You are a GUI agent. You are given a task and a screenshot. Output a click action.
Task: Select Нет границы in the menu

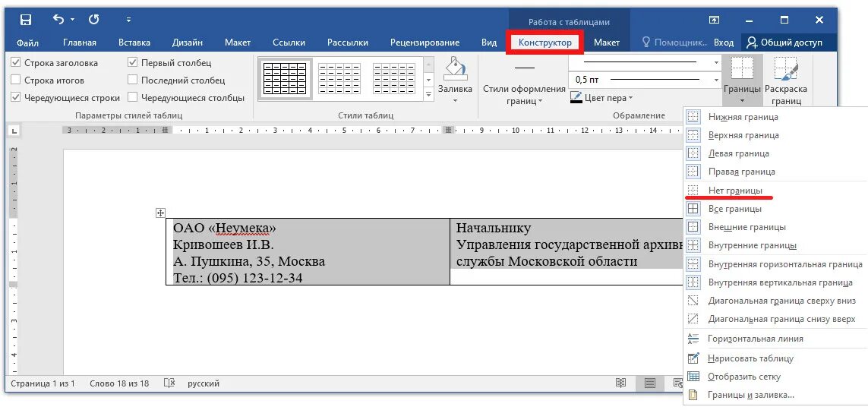tap(775, 191)
